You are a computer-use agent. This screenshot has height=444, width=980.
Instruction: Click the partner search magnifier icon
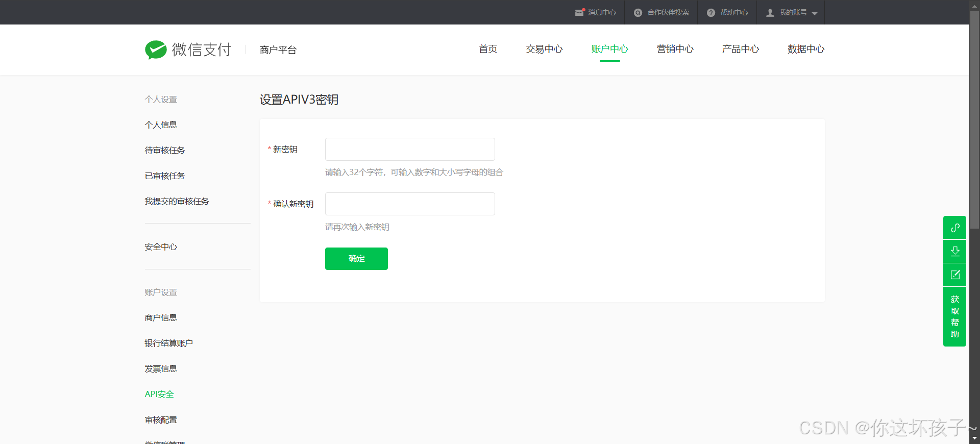coord(638,13)
